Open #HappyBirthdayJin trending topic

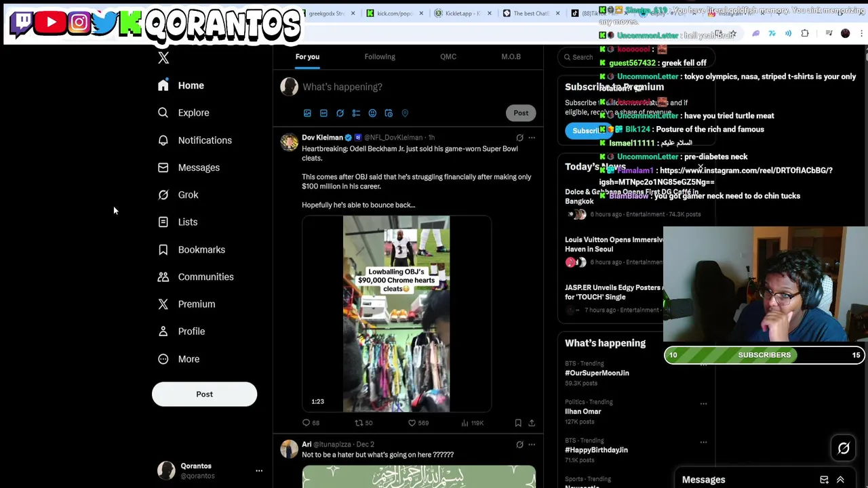click(596, 450)
